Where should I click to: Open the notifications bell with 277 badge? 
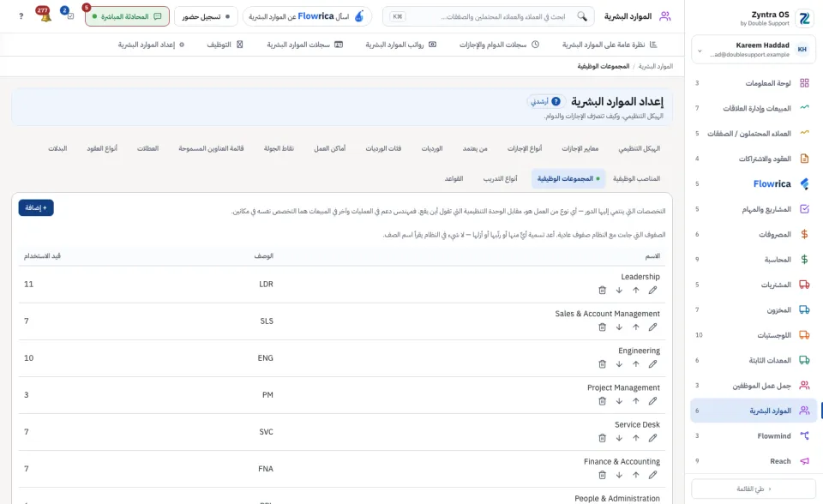(44, 15)
